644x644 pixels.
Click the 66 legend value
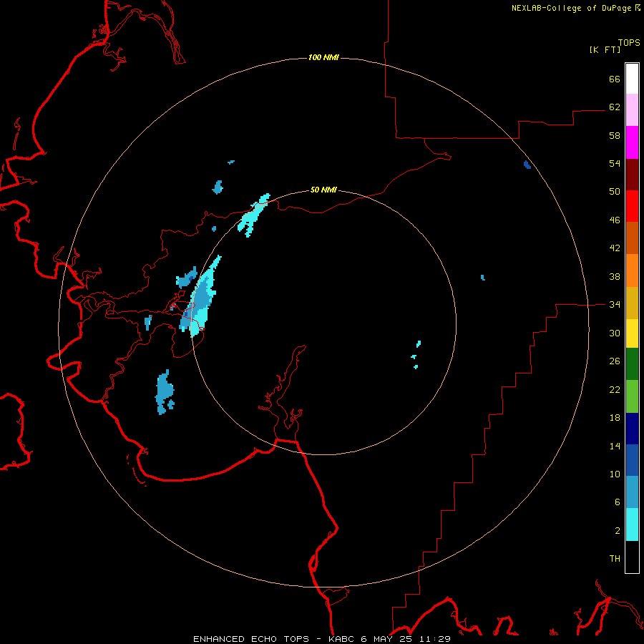point(615,79)
